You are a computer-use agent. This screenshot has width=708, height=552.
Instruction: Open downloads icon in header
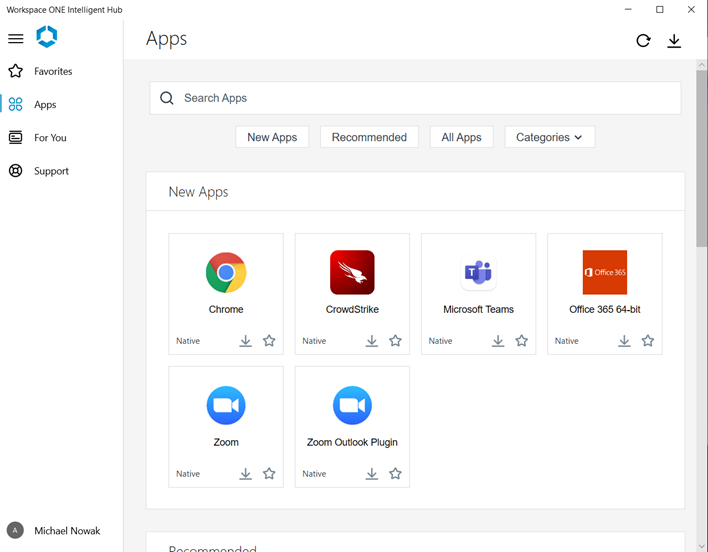(x=674, y=41)
